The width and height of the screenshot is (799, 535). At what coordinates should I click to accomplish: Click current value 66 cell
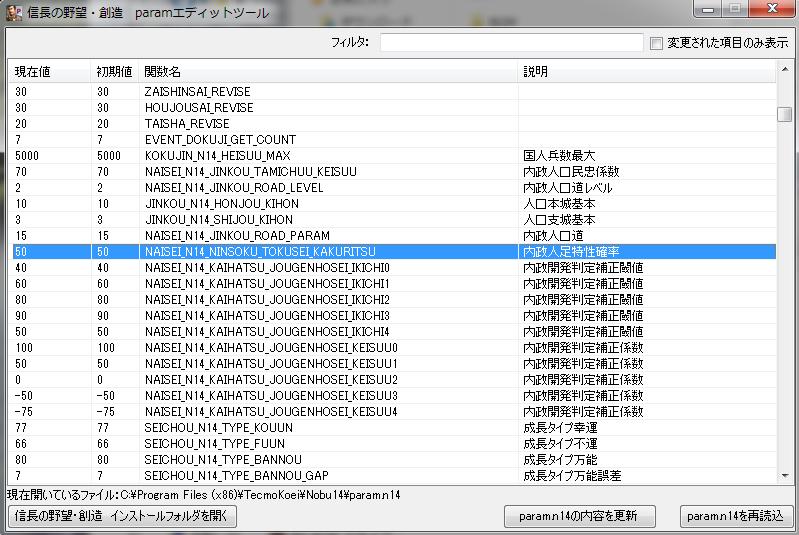pyautogui.click(x=21, y=444)
